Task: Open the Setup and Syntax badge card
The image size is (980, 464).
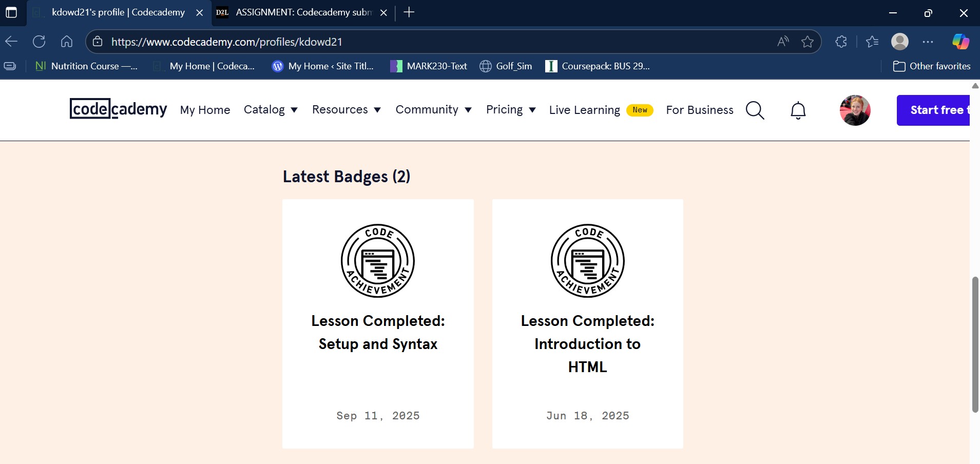Action: click(378, 323)
